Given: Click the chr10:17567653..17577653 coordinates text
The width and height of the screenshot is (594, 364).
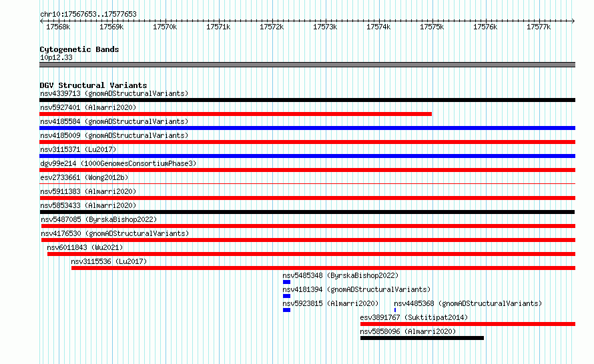Looking at the screenshot, I should point(88,15).
